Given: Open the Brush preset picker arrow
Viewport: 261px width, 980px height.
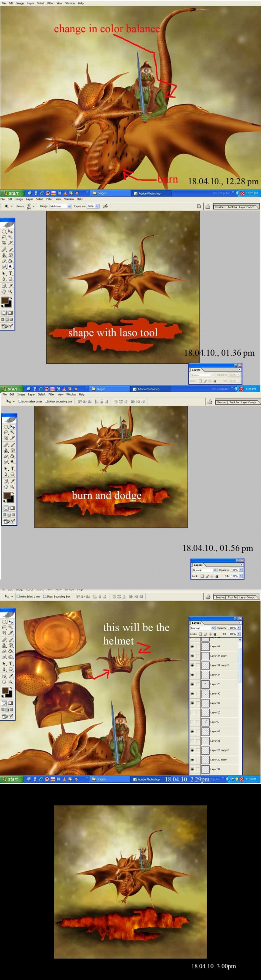Looking at the screenshot, I should (x=34, y=206).
